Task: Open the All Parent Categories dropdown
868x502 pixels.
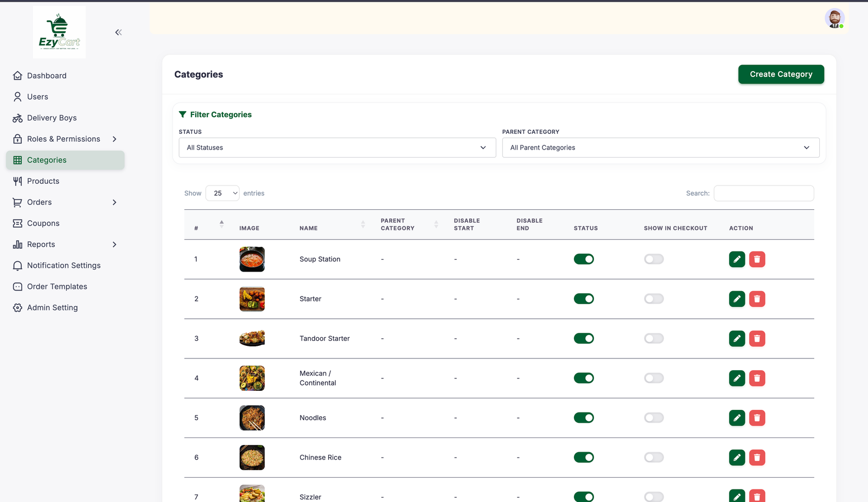Action: [x=661, y=147]
